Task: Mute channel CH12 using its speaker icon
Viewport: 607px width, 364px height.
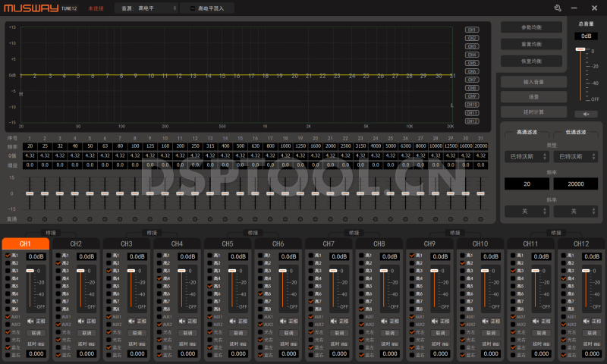Action: tap(586, 322)
